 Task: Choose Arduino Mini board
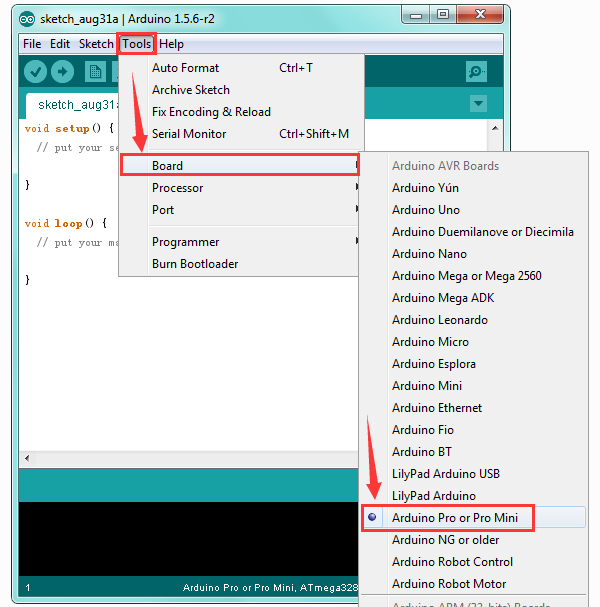click(x=473, y=386)
